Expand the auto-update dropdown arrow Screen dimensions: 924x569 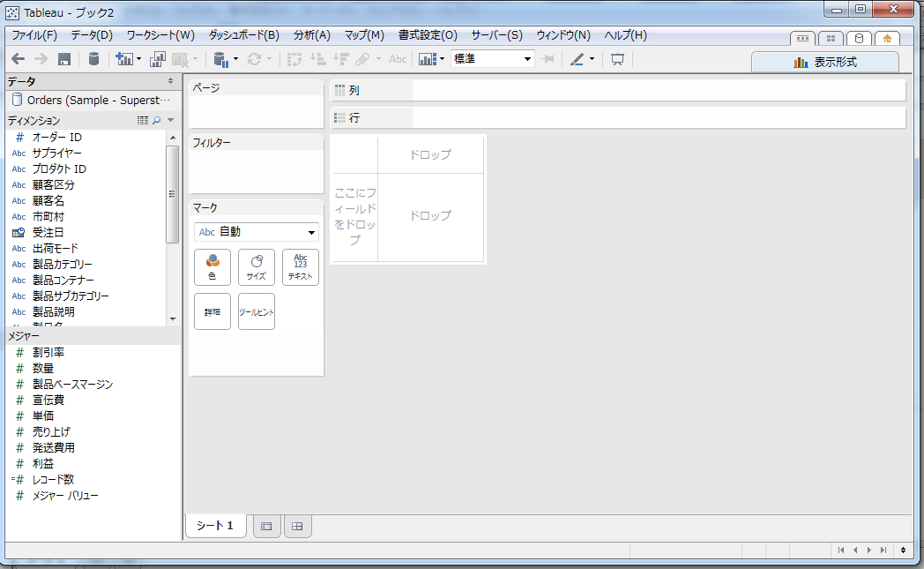pyautogui.click(x=235, y=59)
